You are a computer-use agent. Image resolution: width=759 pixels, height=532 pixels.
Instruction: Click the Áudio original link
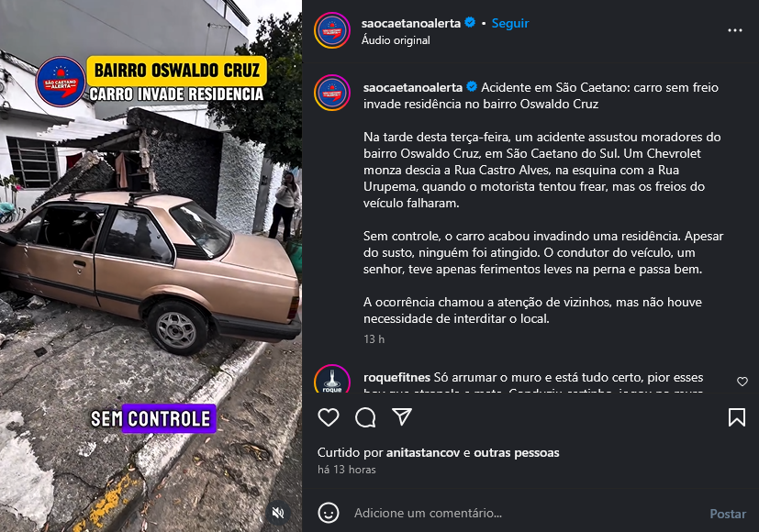point(396,40)
